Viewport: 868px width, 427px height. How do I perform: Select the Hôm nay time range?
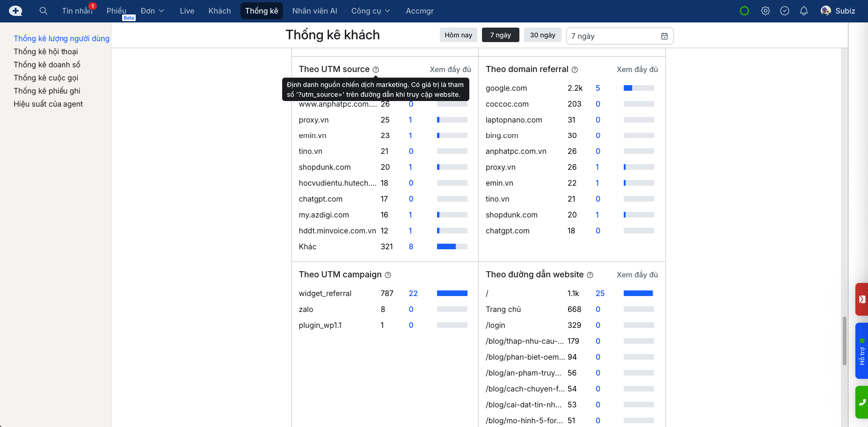coord(458,35)
